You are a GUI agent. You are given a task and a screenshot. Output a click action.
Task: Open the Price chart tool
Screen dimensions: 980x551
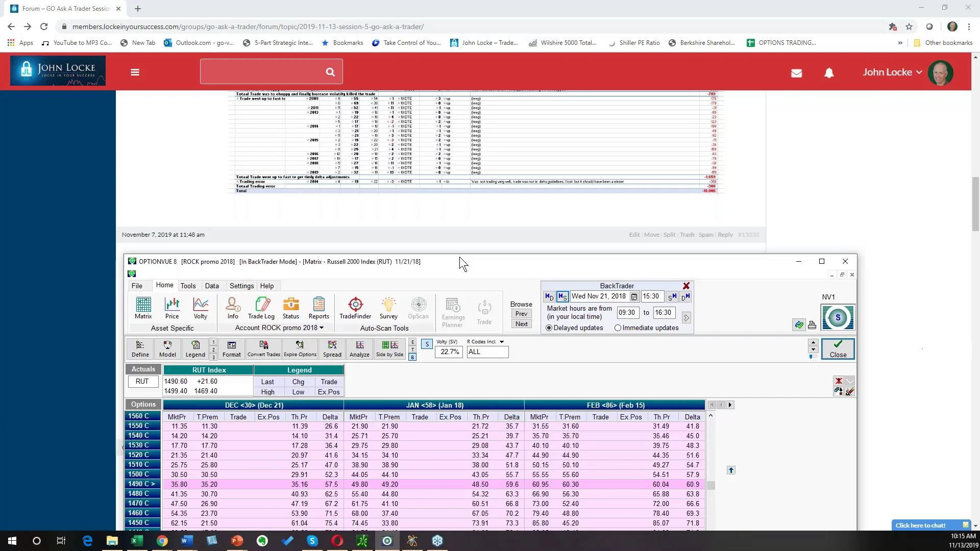coord(172,308)
